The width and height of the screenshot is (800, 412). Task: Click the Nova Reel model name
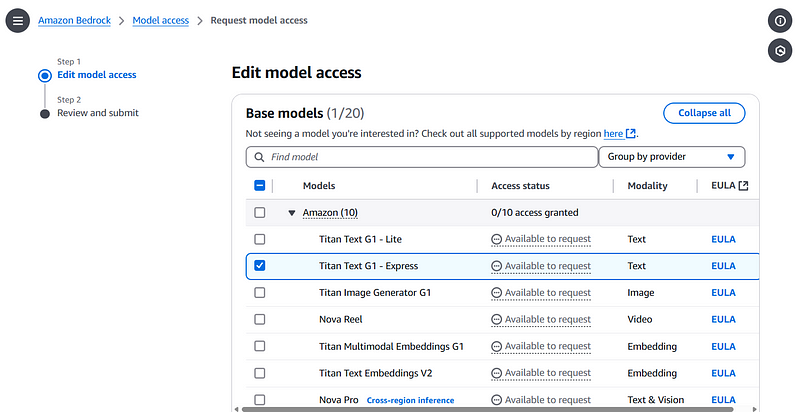(x=341, y=320)
